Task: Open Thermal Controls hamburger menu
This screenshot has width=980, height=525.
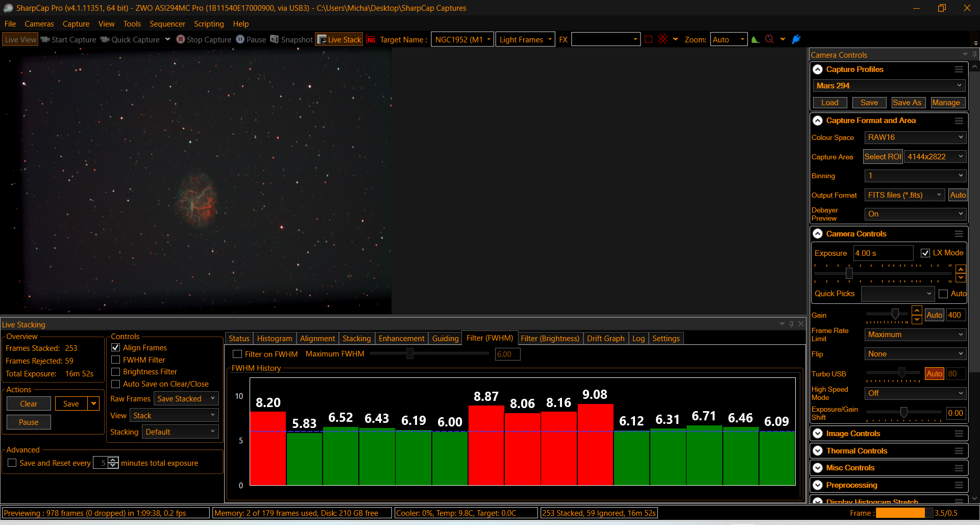Action: click(x=959, y=451)
